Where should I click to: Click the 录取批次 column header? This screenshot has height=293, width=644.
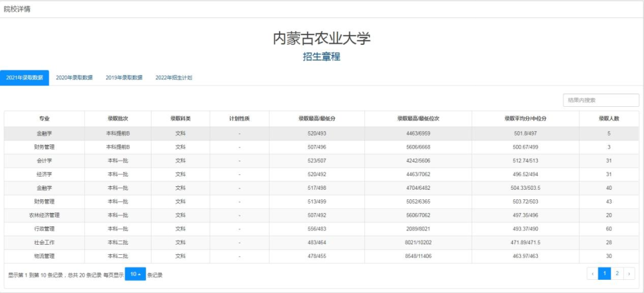point(118,119)
